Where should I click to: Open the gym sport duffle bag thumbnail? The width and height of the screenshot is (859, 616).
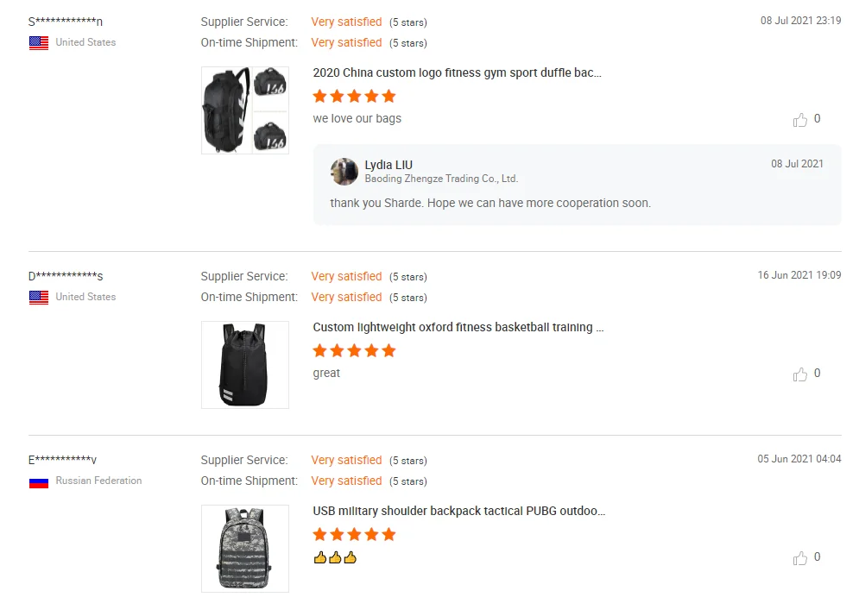point(245,110)
